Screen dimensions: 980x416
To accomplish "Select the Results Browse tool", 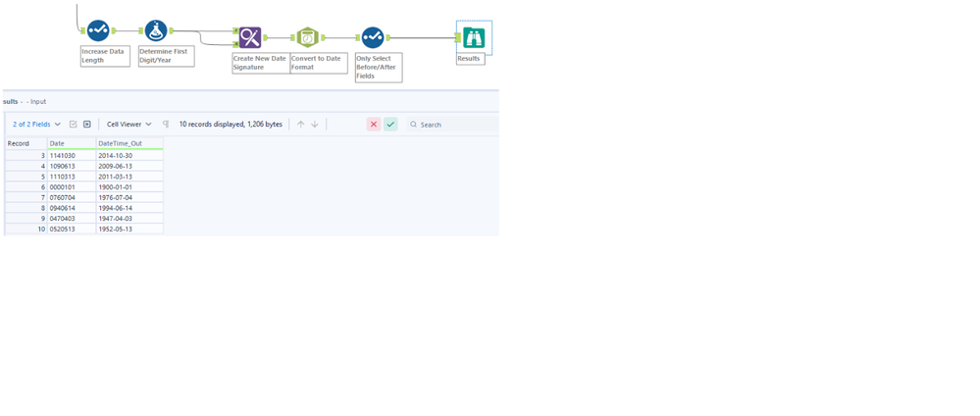I will [x=474, y=37].
